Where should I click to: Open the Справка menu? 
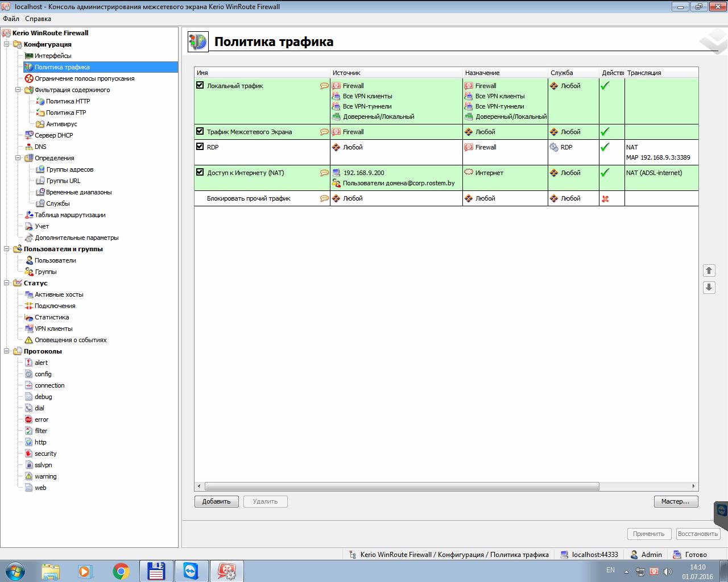(x=38, y=19)
